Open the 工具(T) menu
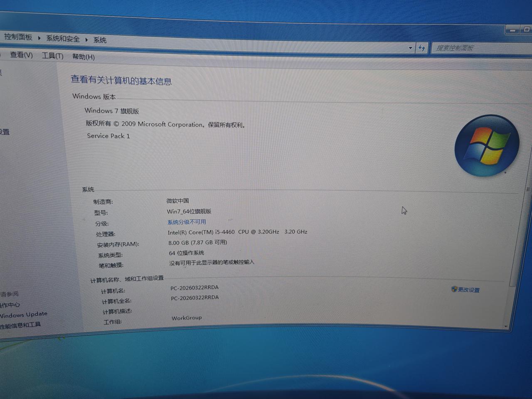The height and width of the screenshot is (399, 532). pos(52,56)
